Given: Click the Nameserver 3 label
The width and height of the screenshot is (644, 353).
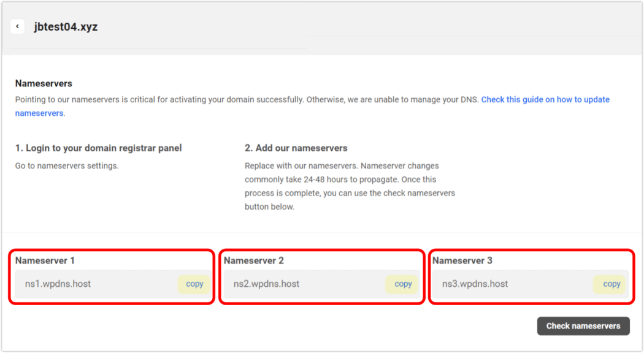Looking at the screenshot, I should coord(461,260).
